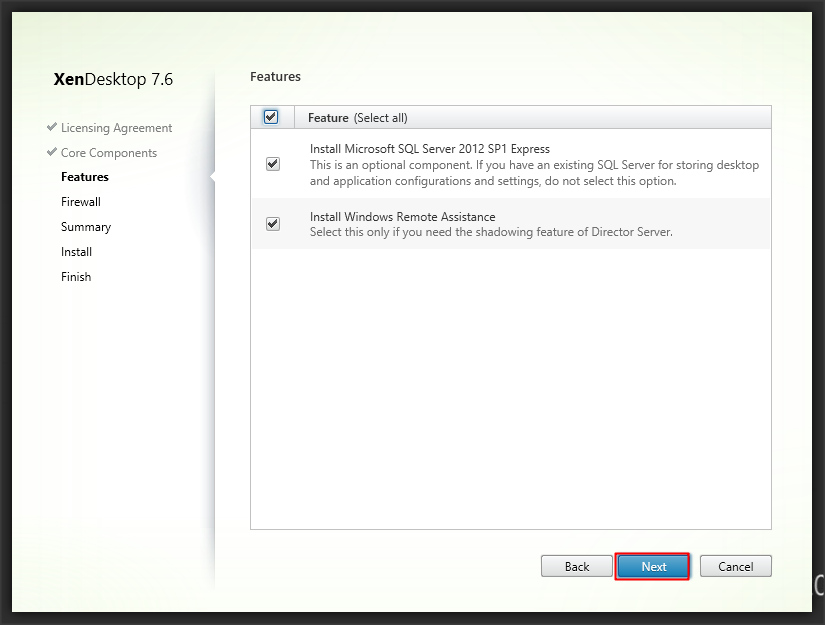Click the checkmark icon beside Core Components
The image size is (825, 625).
tap(52, 153)
